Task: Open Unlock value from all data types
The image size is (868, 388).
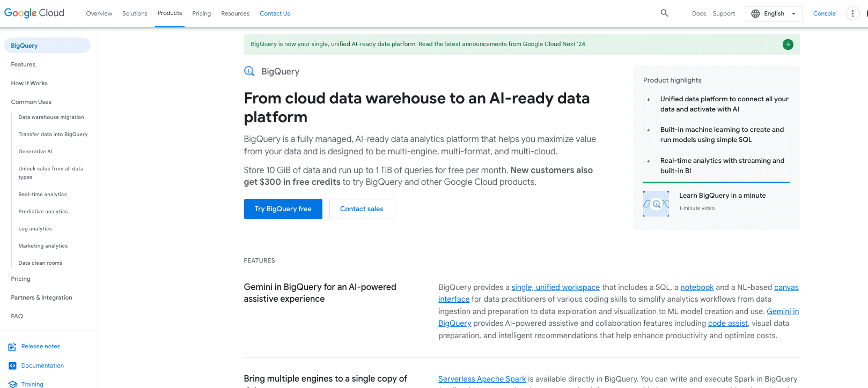Action: click(51, 173)
